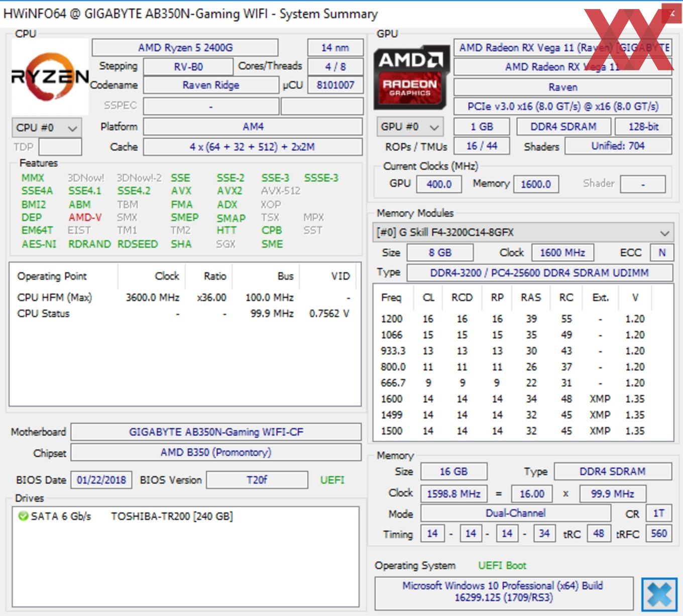Click the 128-bit memory bus width field
The width and height of the screenshot is (683, 616).
pos(644,127)
